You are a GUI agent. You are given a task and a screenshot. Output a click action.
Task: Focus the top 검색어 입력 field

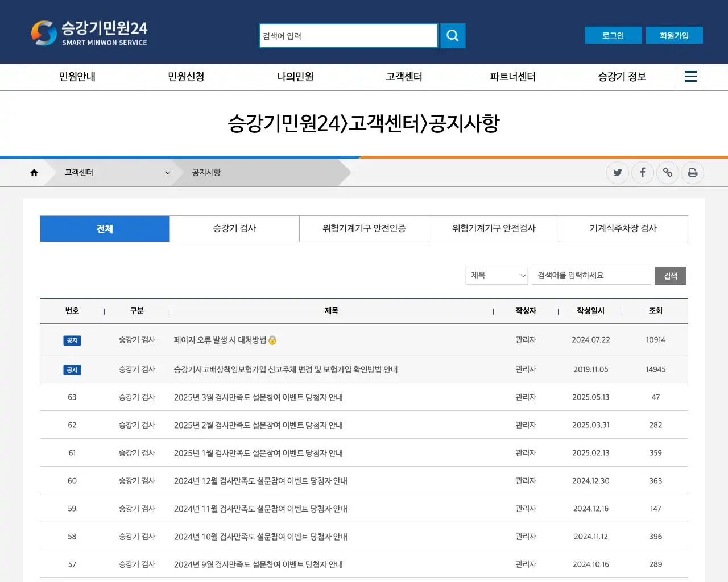[349, 36]
